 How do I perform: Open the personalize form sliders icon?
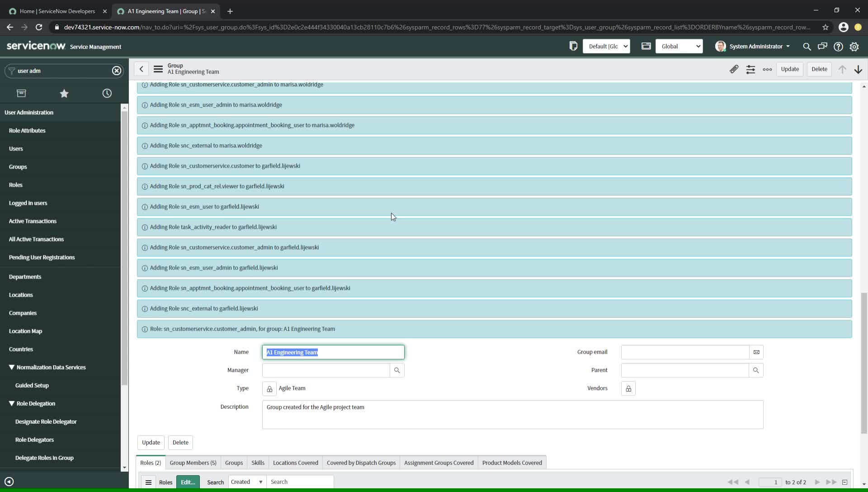coord(751,69)
